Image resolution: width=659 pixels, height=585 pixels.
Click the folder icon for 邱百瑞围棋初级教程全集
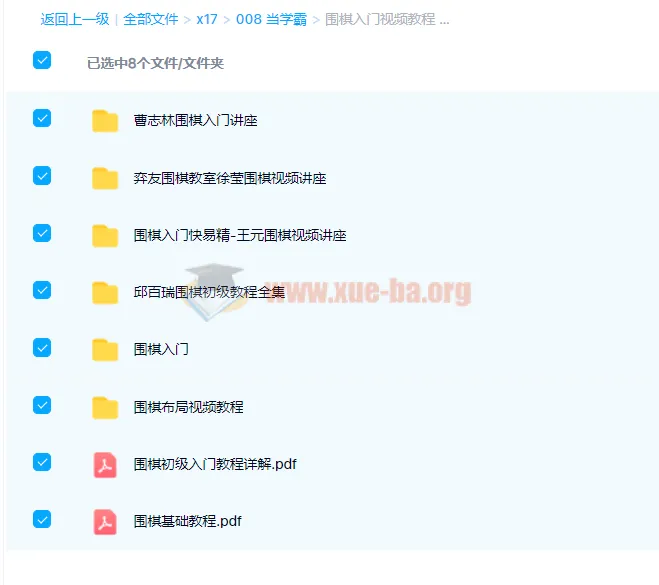(105, 293)
